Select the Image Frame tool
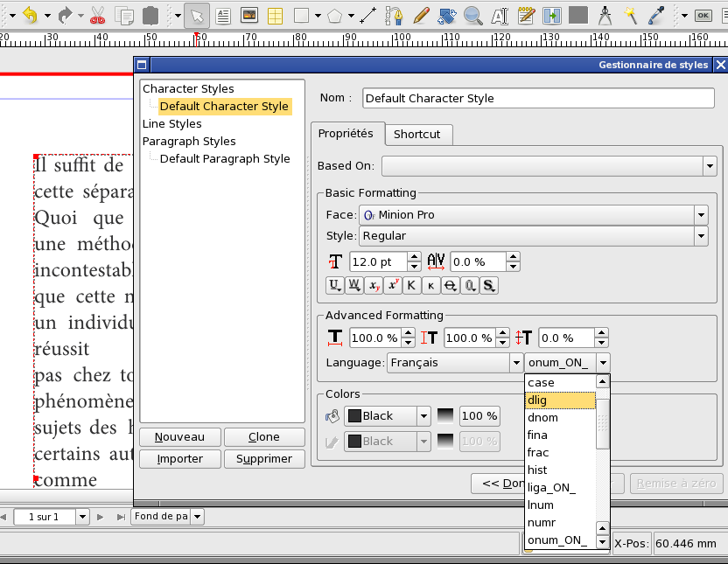This screenshot has height=564, width=728. click(249, 15)
